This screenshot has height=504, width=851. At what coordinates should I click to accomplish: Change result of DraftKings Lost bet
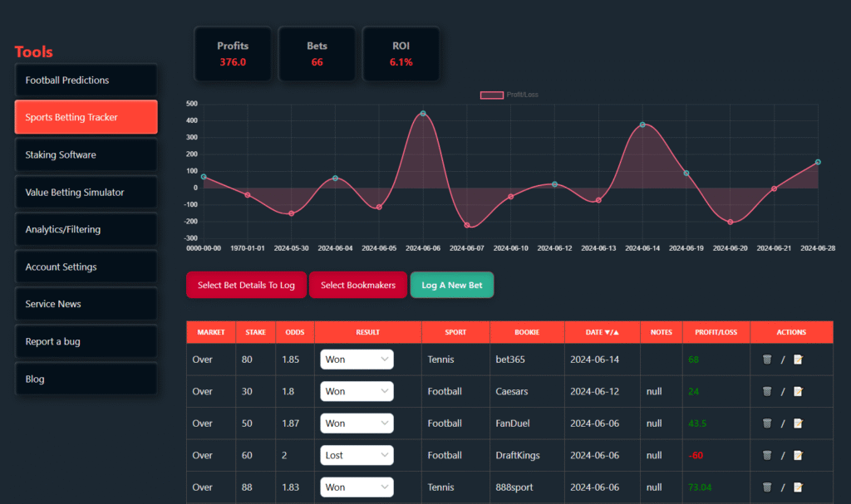(x=357, y=455)
